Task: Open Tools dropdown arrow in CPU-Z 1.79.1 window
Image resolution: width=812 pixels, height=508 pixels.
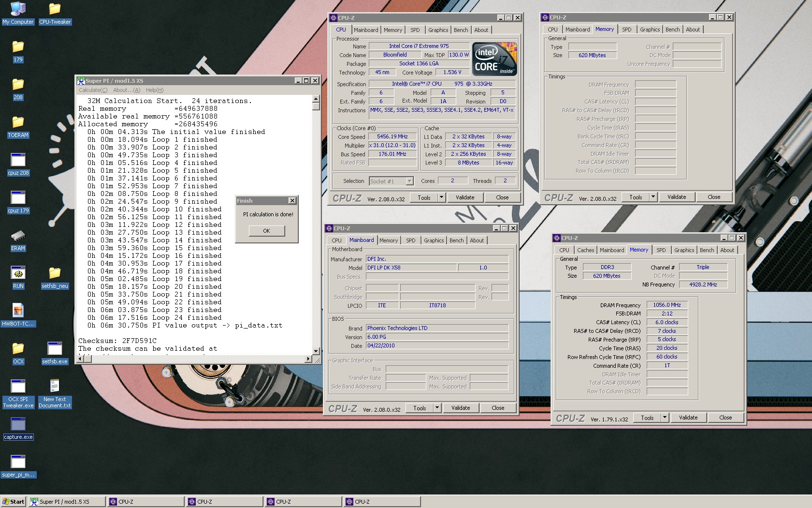Action: [665, 418]
